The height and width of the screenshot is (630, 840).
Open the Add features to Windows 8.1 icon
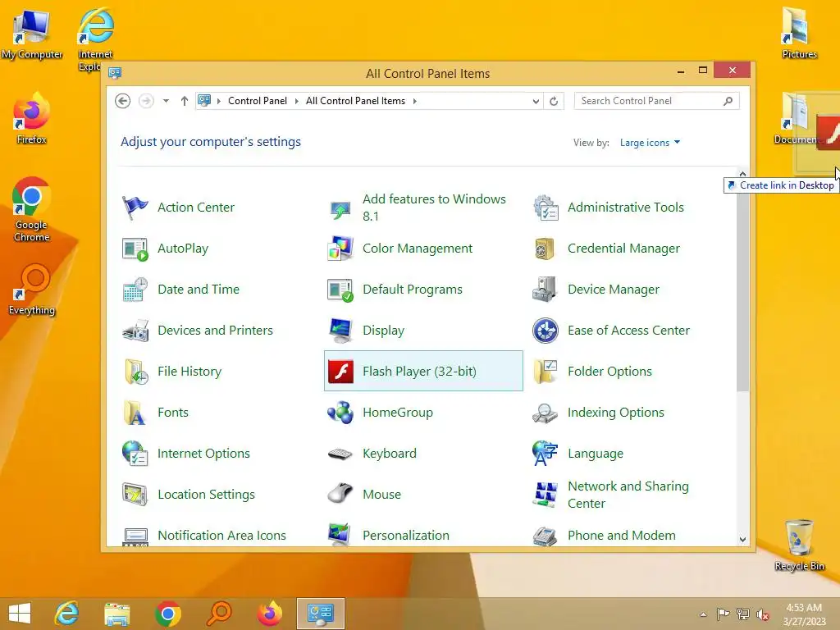[x=340, y=209]
